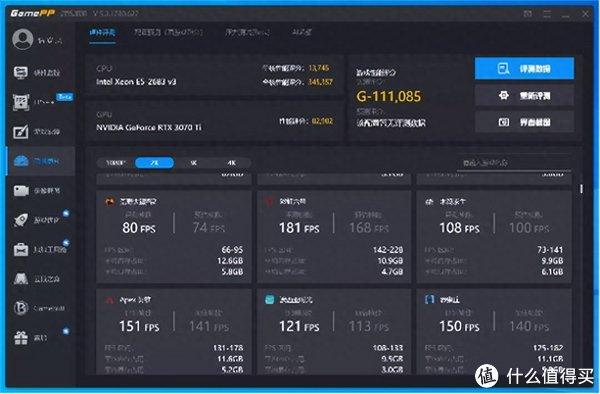
Task: Click the blue speedometer gauge sidebar icon
Action: coord(21,161)
